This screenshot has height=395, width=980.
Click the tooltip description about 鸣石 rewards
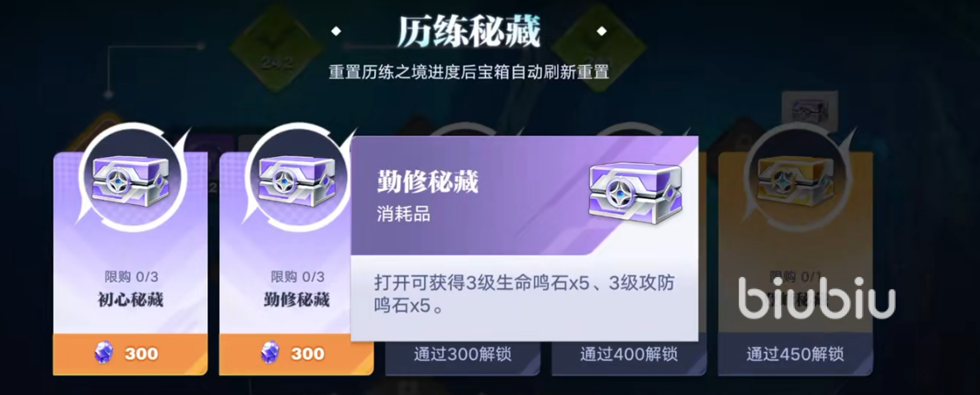coord(525,294)
